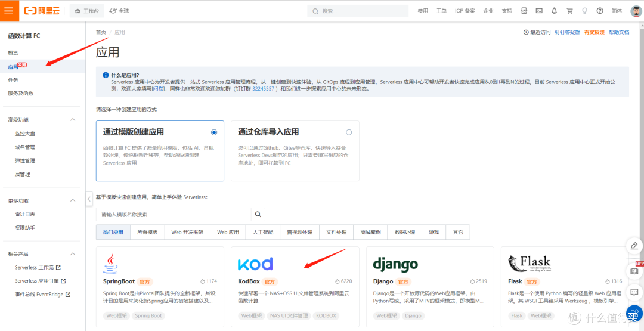Screen dimensions: 644x331
Task: Focus the top 搜索 search box
Action: click(x=358, y=11)
